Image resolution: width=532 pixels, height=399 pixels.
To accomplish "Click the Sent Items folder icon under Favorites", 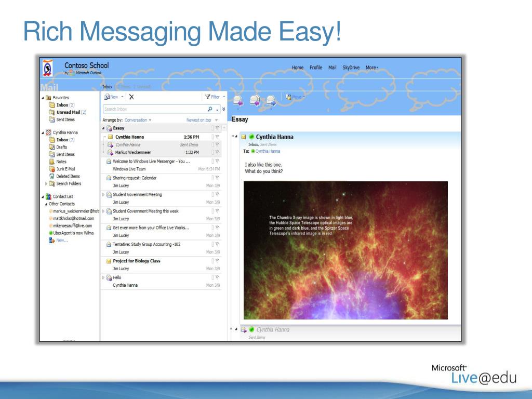I will (x=52, y=119).
